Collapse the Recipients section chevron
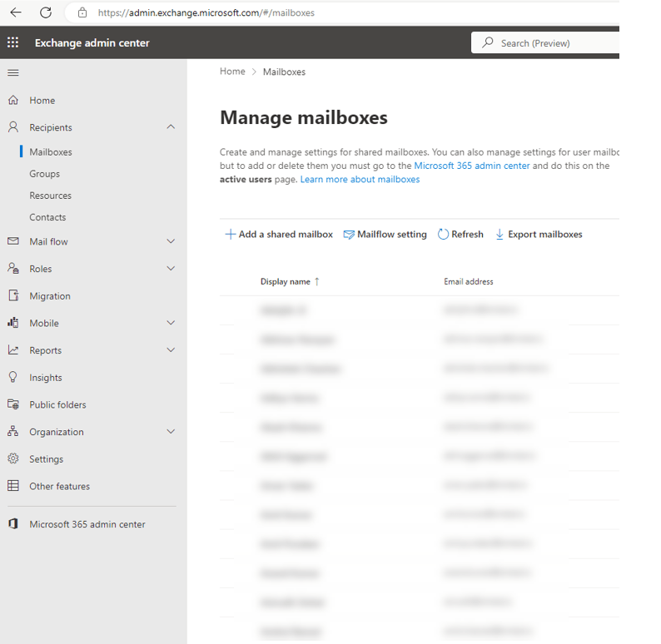The width and height of the screenshot is (661, 644). click(171, 127)
